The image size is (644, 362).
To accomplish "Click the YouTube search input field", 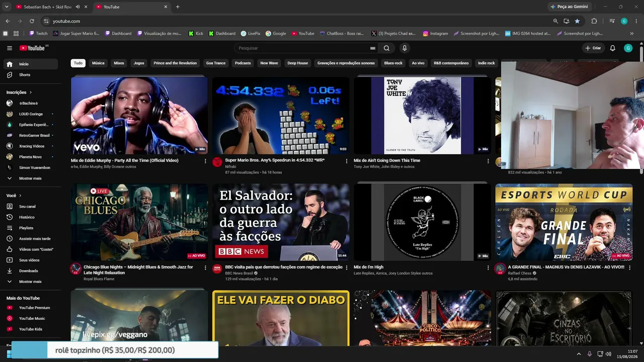I will tap(302, 48).
